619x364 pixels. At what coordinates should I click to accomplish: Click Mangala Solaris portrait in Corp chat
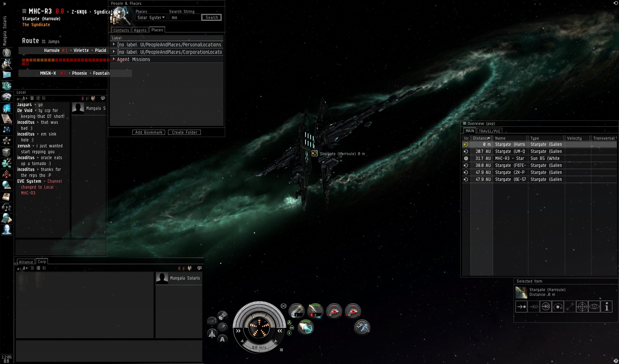pos(162,278)
